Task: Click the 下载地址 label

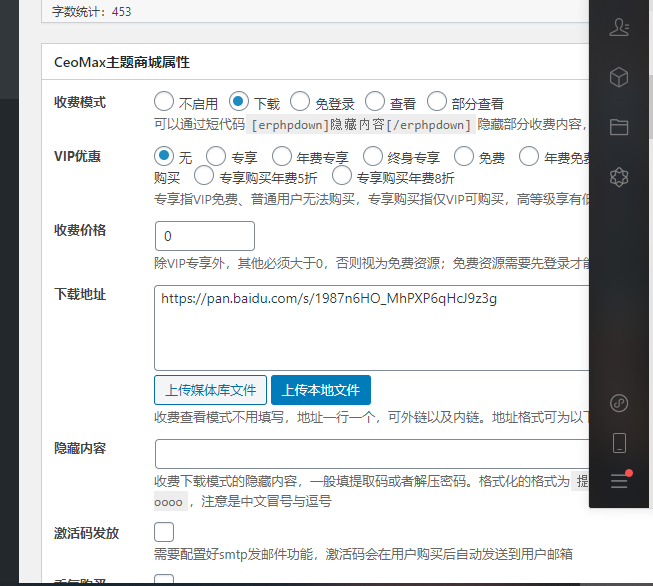Action: [x=80, y=294]
